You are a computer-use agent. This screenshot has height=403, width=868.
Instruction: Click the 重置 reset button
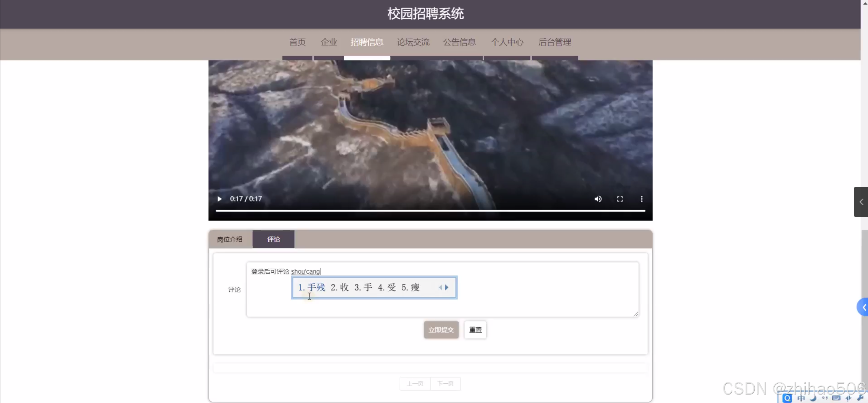tap(475, 330)
